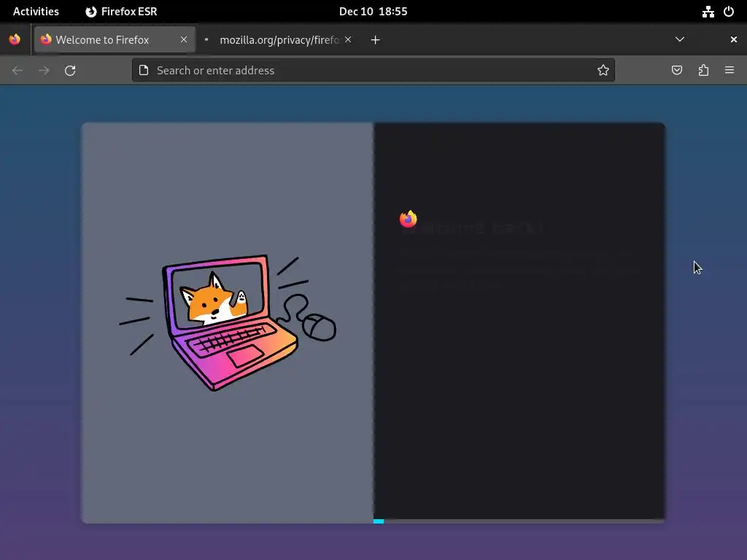Open the Firefox application hamburger menu
The width and height of the screenshot is (747, 560).
[729, 71]
